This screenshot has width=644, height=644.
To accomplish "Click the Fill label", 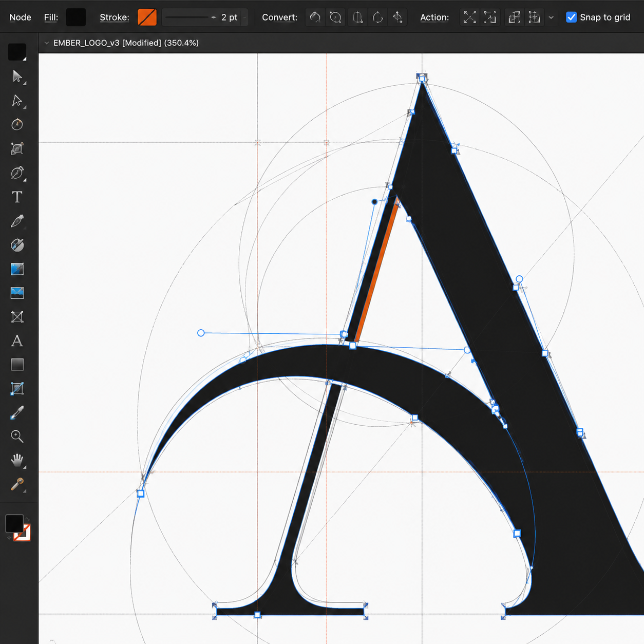I will [x=51, y=17].
